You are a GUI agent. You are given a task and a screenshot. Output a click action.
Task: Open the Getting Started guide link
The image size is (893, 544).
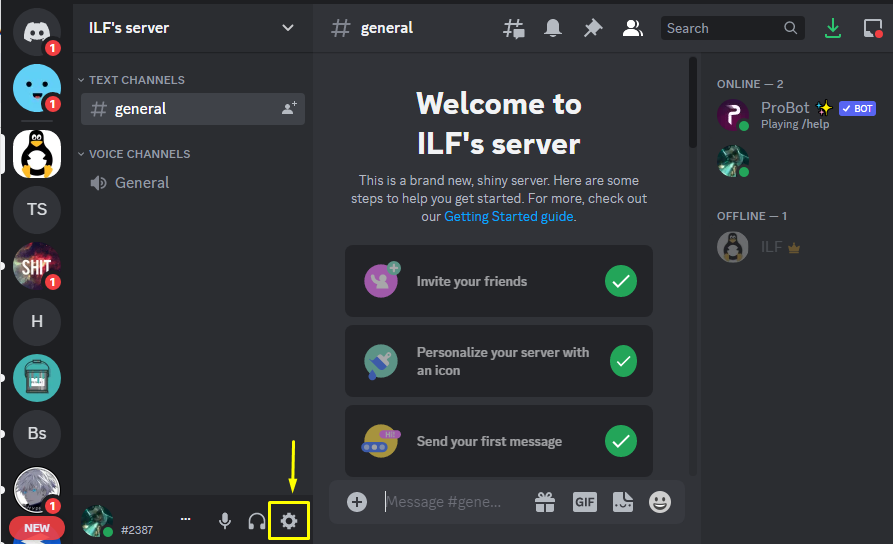pyautogui.click(x=509, y=216)
